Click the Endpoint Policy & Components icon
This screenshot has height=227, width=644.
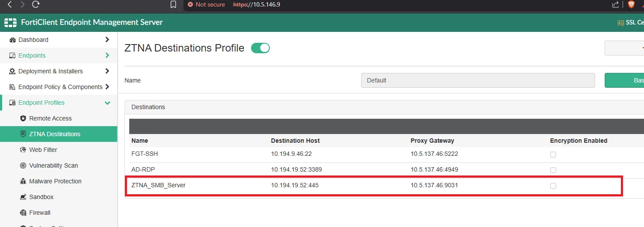pyautogui.click(x=13, y=87)
